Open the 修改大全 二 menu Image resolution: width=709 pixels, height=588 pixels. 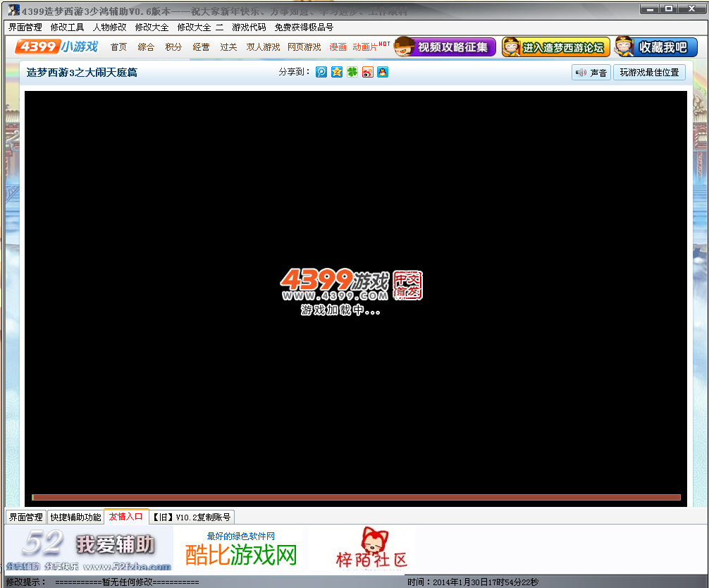(x=200, y=27)
